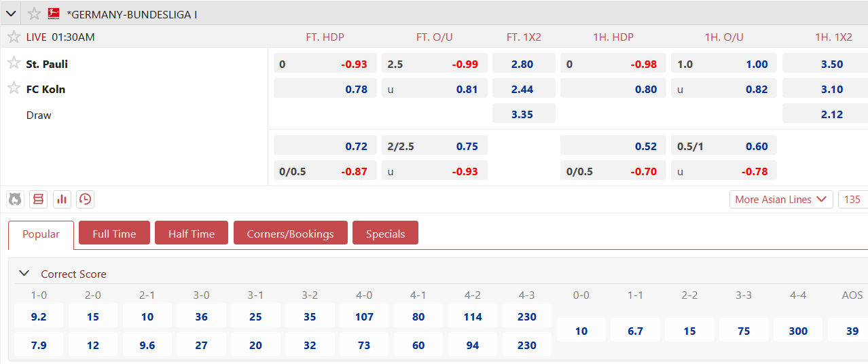Favorite the Germany-Bundesliga I league star
The width and height of the screenshot is (868, 364).
pos(34,14)
